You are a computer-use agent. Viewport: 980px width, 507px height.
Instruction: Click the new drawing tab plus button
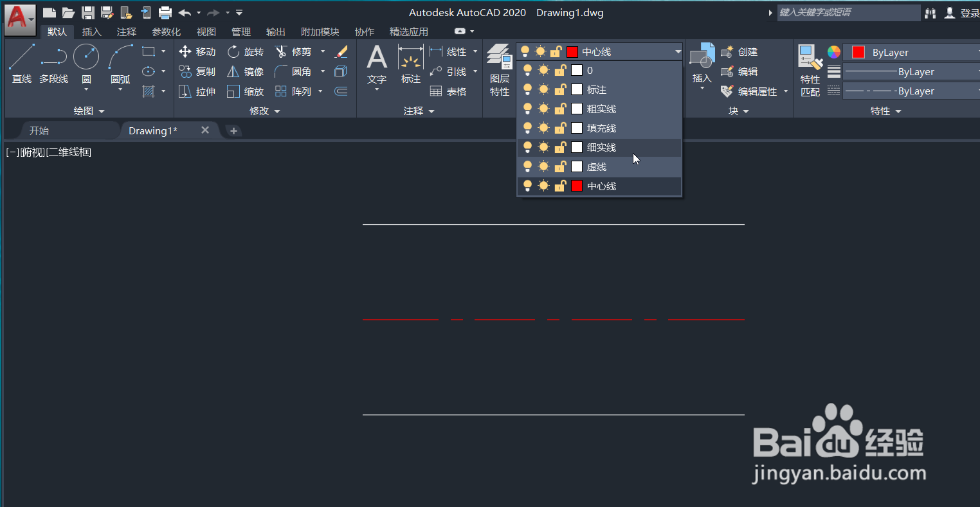point(233,131)
